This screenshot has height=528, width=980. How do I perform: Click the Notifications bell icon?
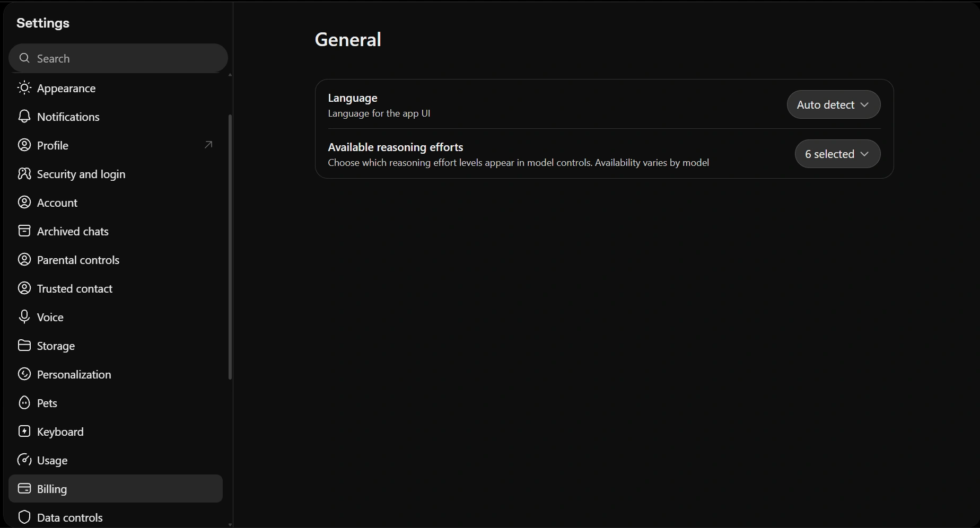tap(24, 117)
